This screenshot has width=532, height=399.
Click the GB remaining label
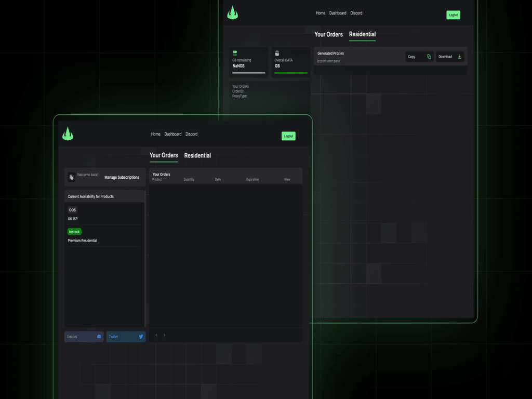click(x=242, y=60)
